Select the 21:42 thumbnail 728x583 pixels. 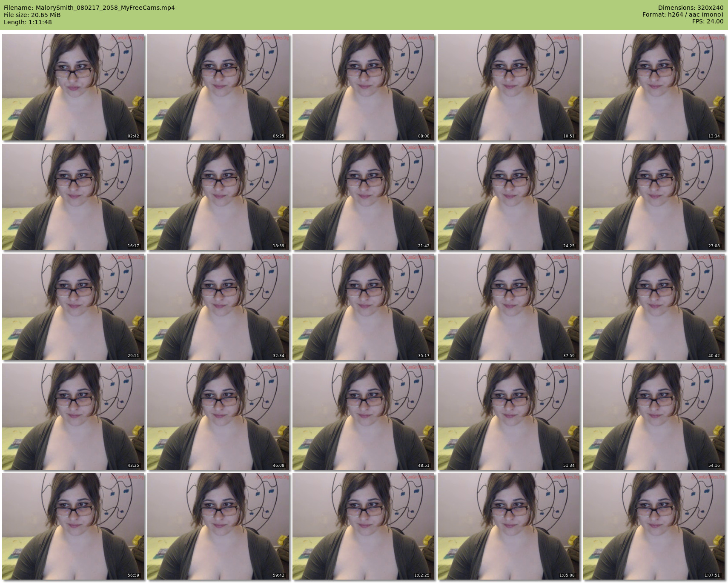(x=364, y=197)
